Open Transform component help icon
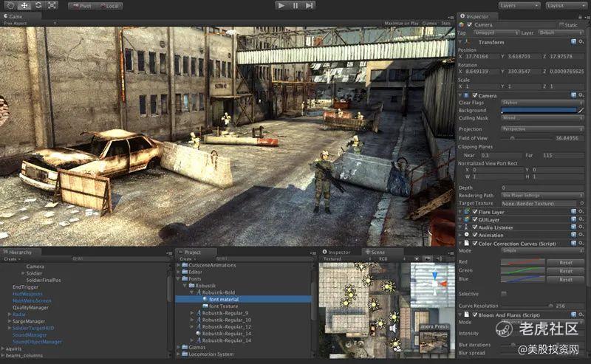The width and height of the screenshot is (591, 364). pyautogui.click(x=574, y=42)
